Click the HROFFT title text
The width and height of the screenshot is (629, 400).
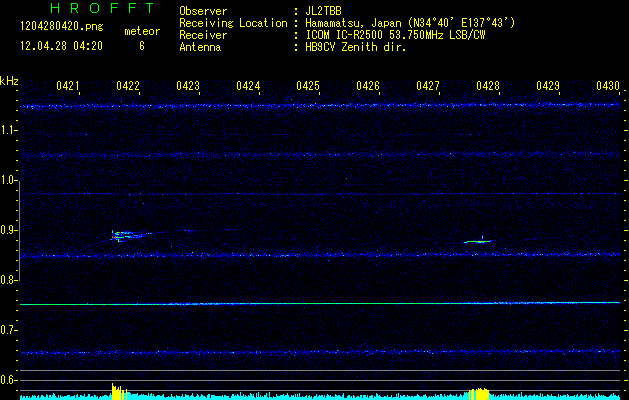point(101,8)
